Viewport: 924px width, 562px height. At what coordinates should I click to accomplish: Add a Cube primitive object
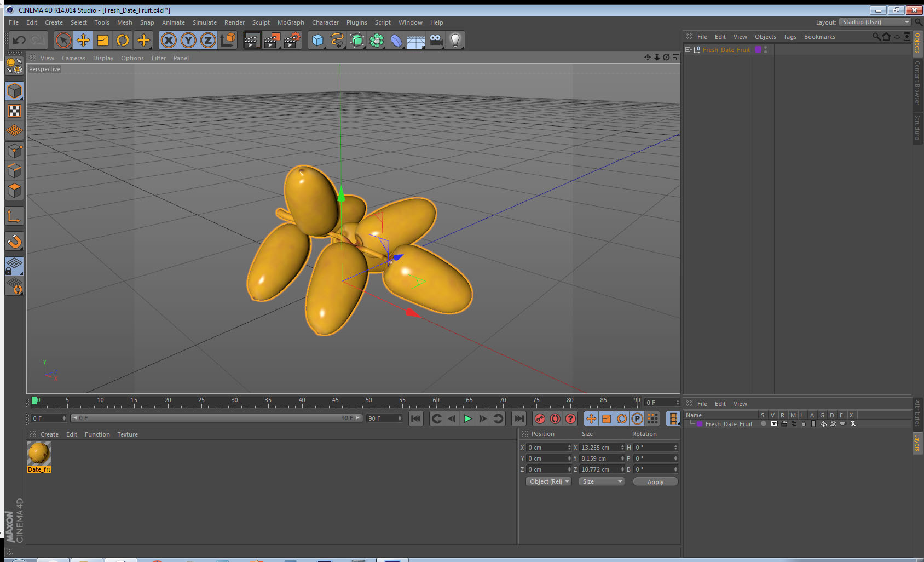(317, 40)
